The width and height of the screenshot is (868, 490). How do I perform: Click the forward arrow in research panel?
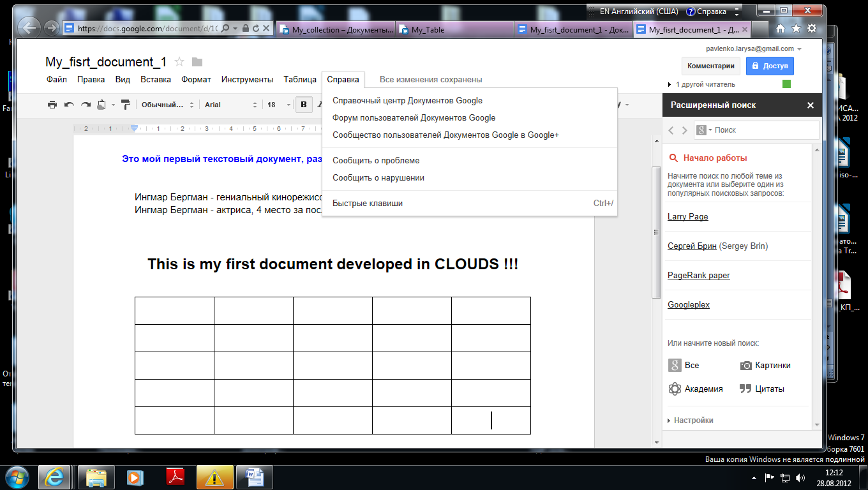[685, 130]
